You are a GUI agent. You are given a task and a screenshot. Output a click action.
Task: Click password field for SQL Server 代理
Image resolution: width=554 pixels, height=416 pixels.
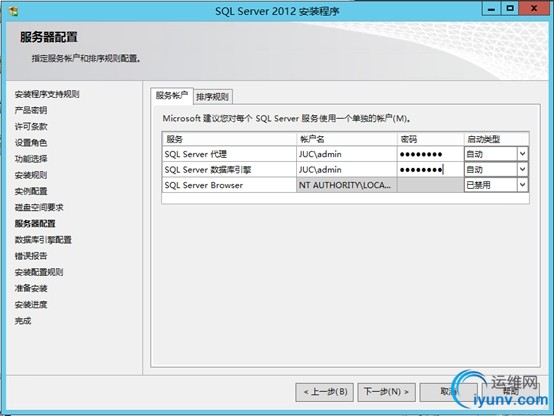430,154
